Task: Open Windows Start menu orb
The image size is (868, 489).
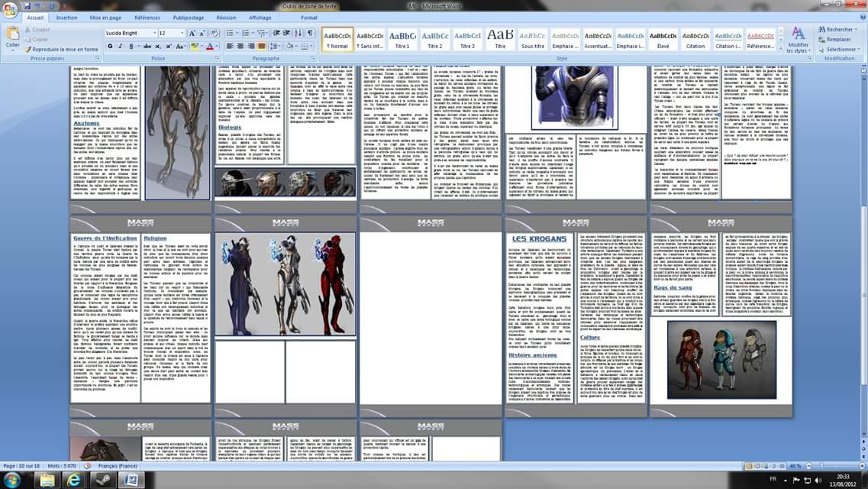Action: (11, 480)
